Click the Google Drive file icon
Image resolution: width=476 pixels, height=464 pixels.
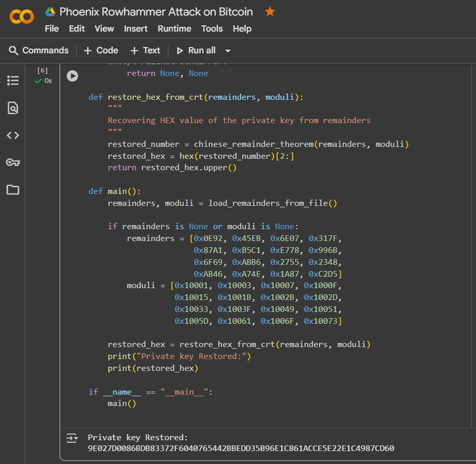click(x=50, y=12)
